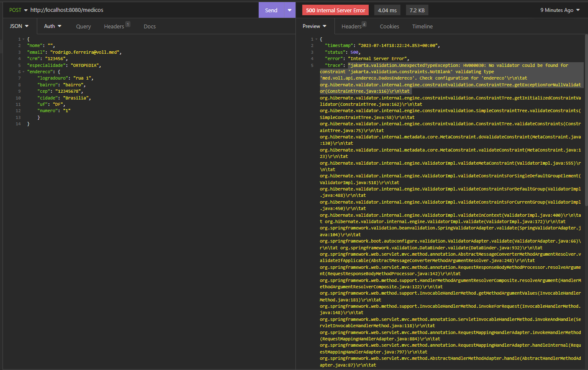Collapse request JSON root at line 1
Screen dimensions: 588x370
coord(24,39)
